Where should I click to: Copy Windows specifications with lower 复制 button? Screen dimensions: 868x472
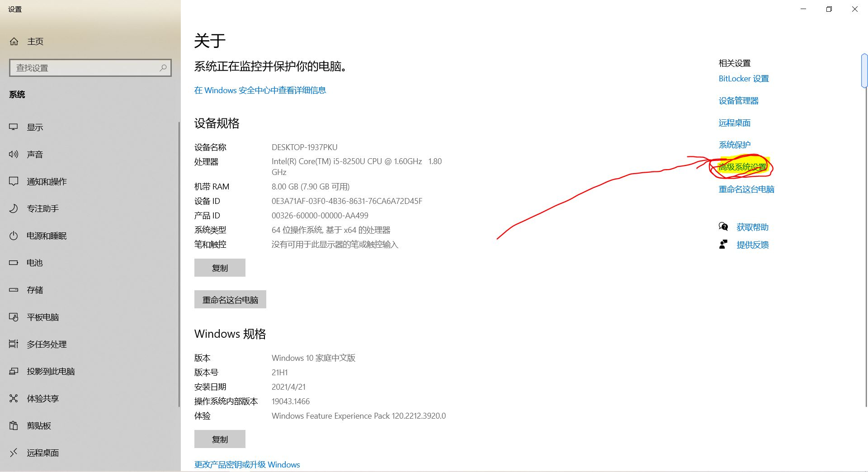coord(220,439)
